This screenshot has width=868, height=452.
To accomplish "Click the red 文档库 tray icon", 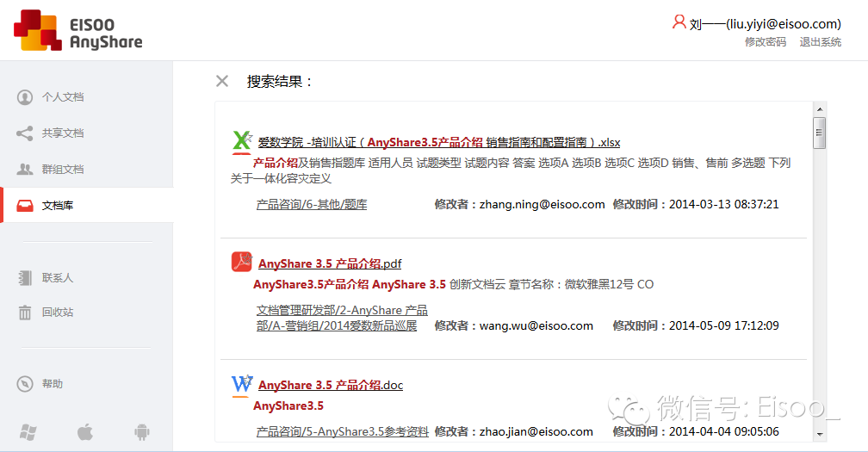I will point(25,205).
